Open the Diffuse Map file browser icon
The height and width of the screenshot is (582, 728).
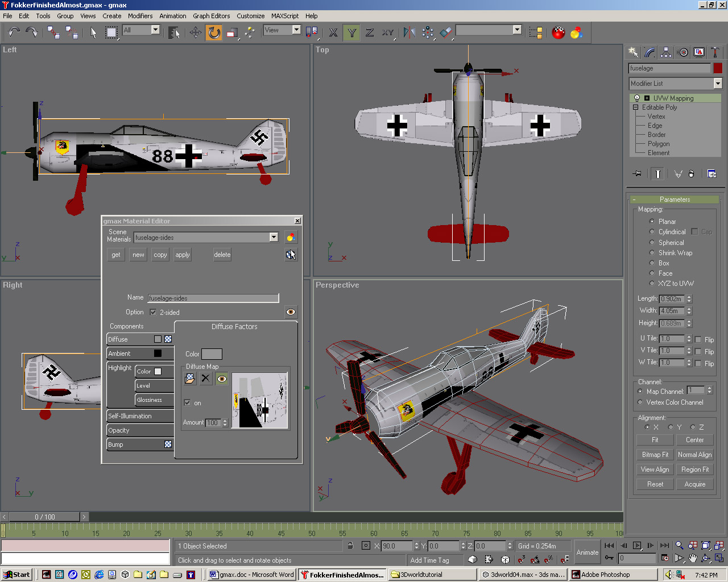[x=190, y=379]
